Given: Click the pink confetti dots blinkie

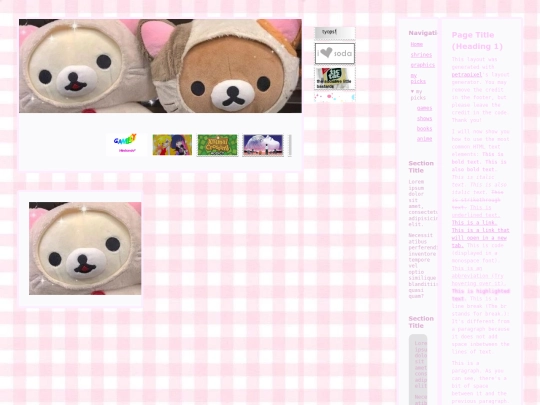Looking at the screenshot, I should click(334, 97).
